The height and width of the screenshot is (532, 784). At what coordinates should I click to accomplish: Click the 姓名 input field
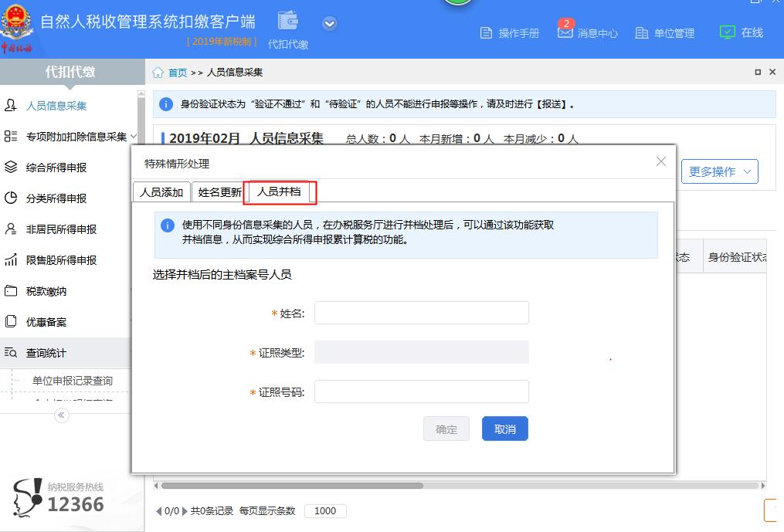421,313
